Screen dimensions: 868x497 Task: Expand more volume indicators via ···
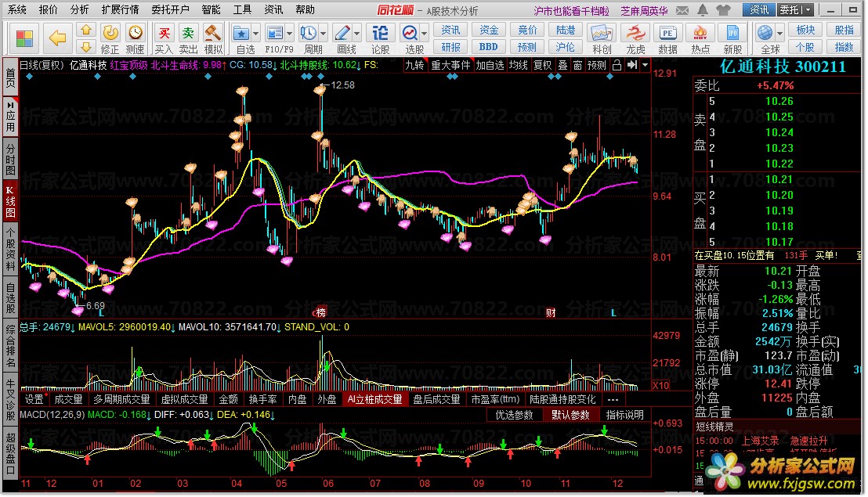[613, 400]
